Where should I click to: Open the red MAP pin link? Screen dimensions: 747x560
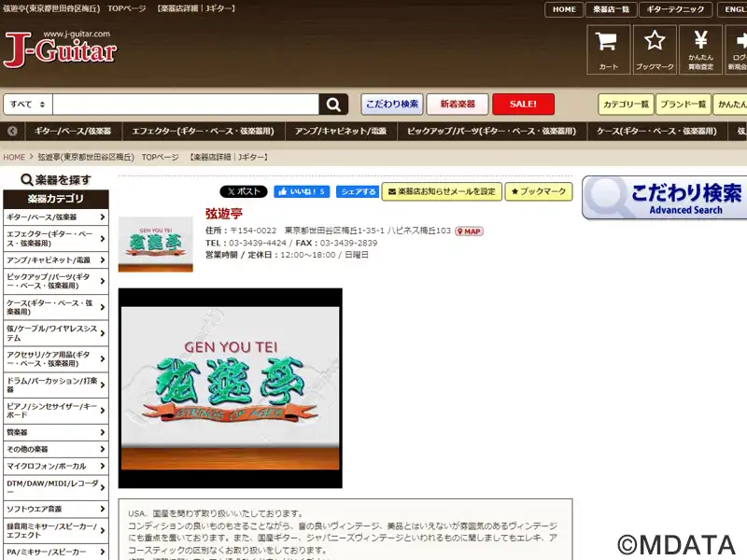click(x=470, y=231)
